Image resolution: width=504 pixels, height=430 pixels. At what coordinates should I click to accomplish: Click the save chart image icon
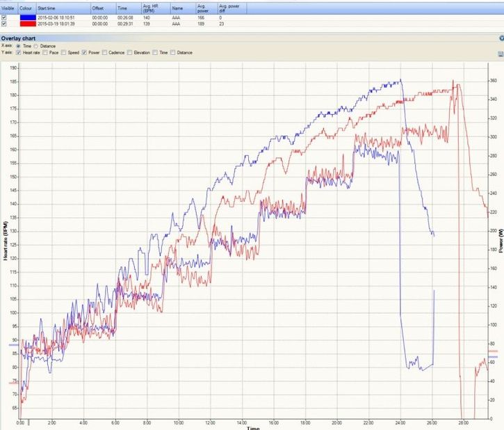point(501,53)
